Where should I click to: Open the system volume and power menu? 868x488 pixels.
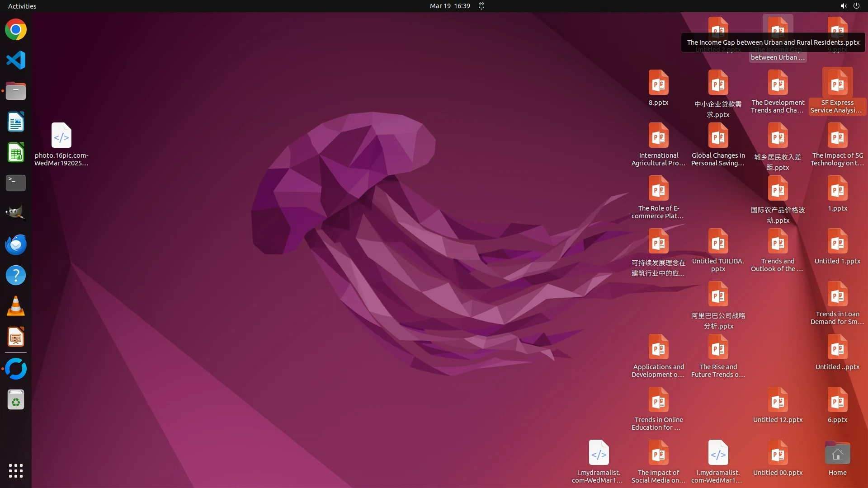point(849,6)
